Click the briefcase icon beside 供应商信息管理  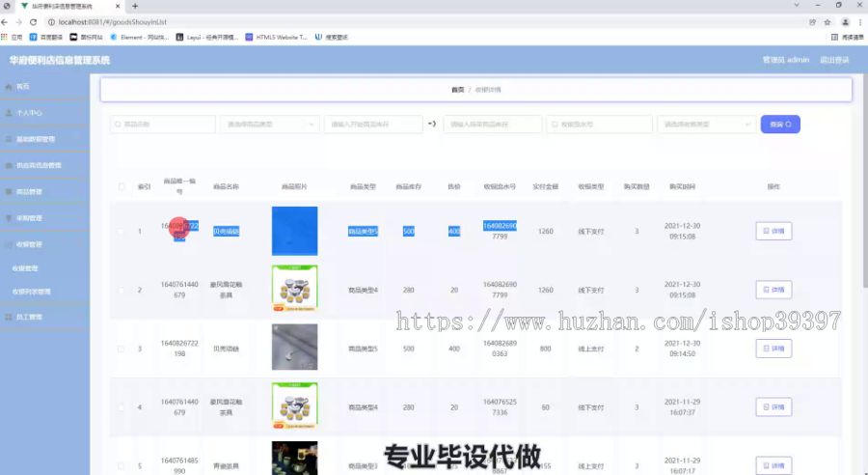pyautogui.click(x=9, y=165)
